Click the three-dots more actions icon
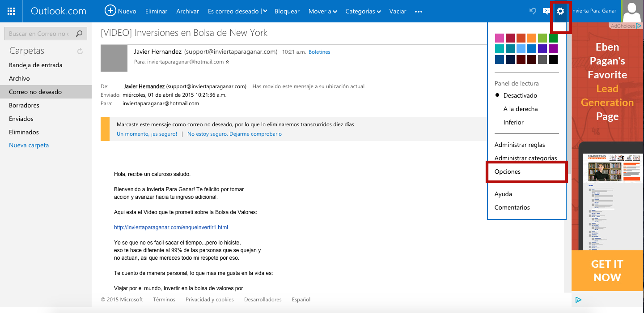 click(419, 12)
